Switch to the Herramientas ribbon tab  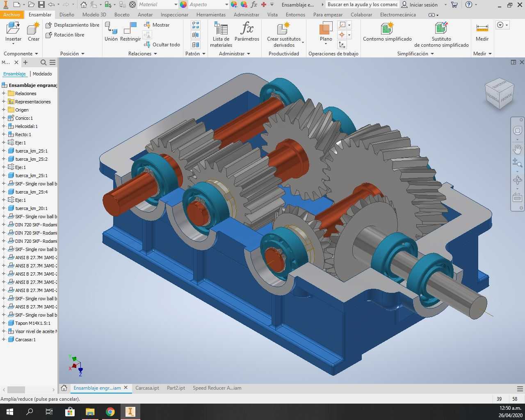click(211, 14)
